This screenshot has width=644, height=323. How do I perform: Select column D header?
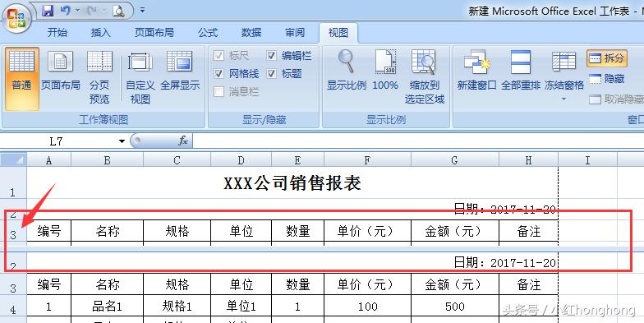(241, 159)
